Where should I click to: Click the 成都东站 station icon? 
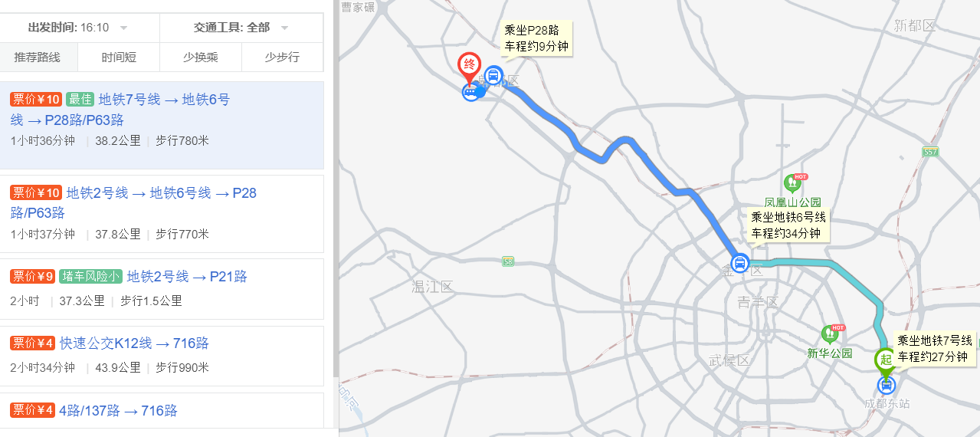pyautogui.click(x=887, y=385)
